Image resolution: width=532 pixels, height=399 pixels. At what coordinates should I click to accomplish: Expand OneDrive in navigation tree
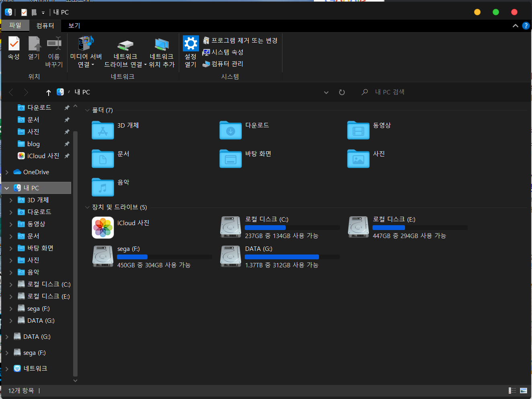click(x=7, y=172)
